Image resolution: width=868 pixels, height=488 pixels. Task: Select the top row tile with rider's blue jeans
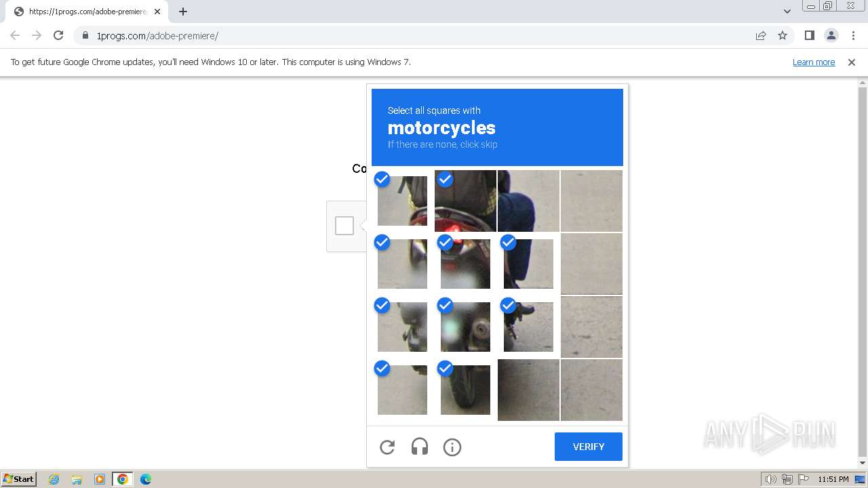[x=528, y=201]
